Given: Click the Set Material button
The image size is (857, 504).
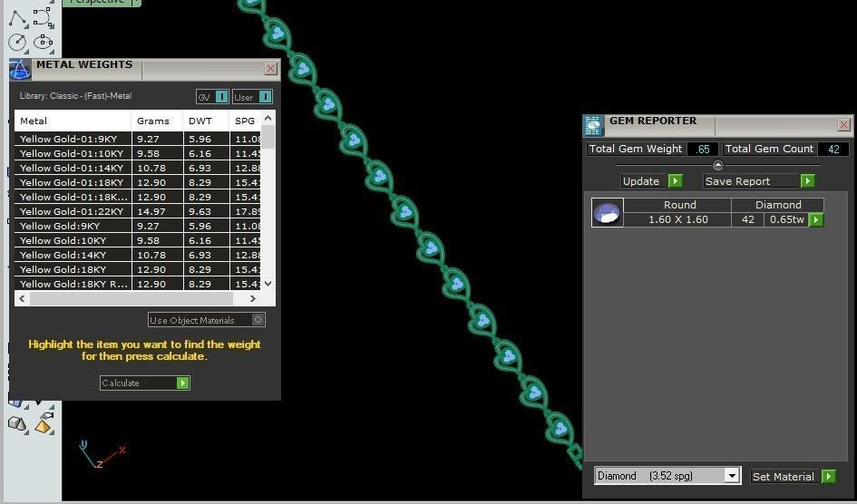Looking at the screenshot, I should pyautogui.click(x=793, y=476).
